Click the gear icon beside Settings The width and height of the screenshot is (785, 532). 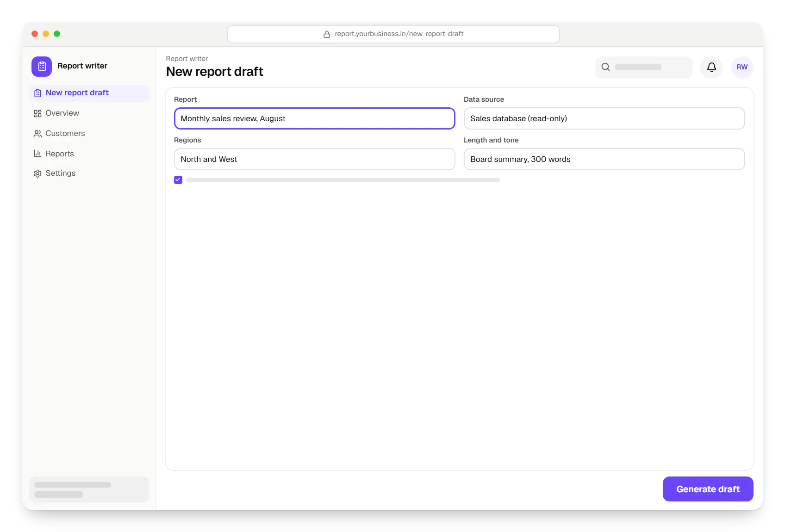(38, 173)
